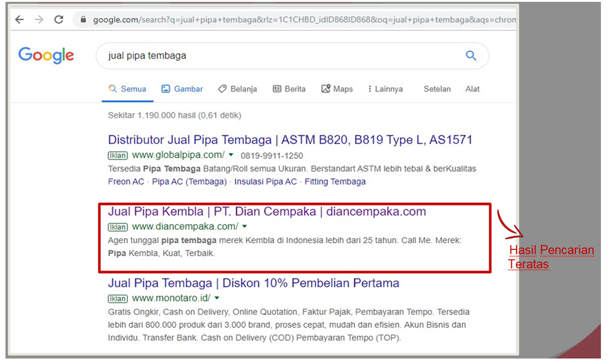Click the www.monotaro.id green URL
607x364 pixels.
pyautogui.click(x=171, y=298)
